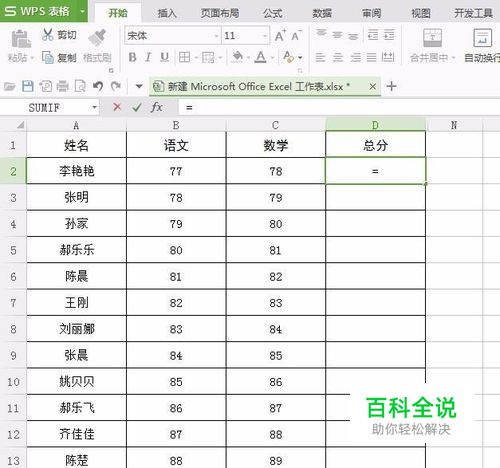Click the distributed alignment icon
This screenshot has width=500, height=468.
388,58
